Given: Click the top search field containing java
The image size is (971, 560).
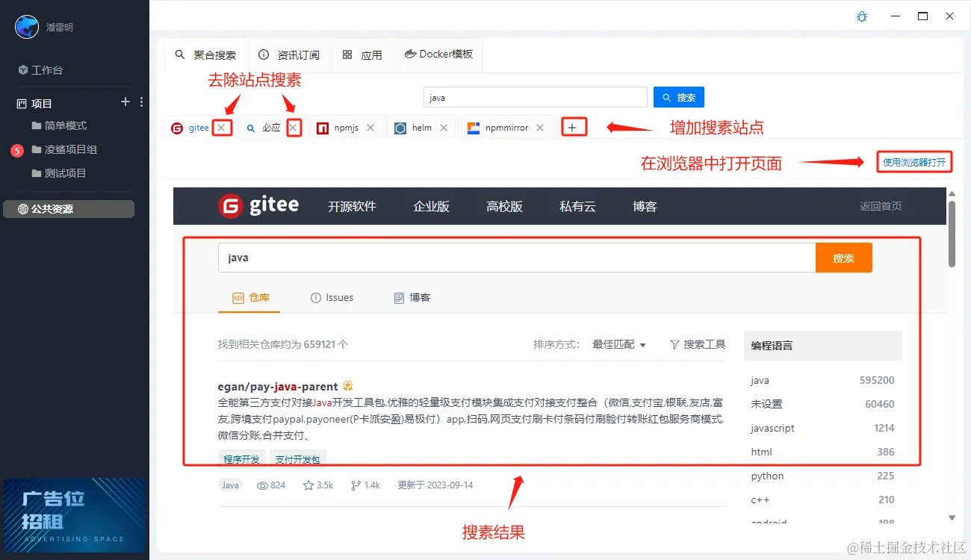Looking at the screenshot, I should tap(536, 97).
